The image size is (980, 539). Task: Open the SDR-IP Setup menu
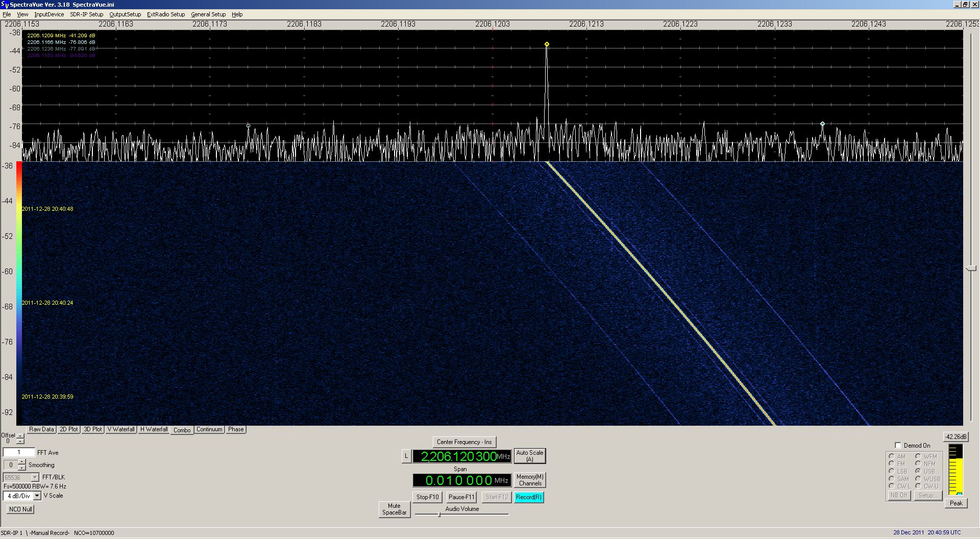[86, 14]
